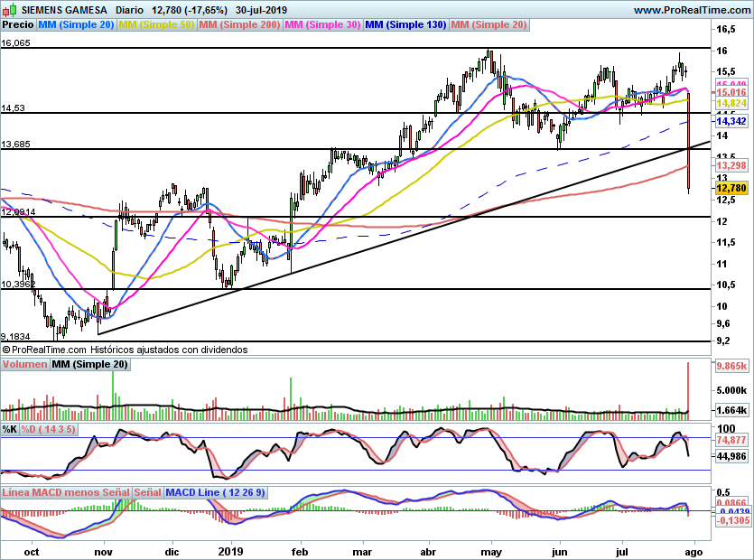Click the -0,1305 MACD histogram value tag
Screen dimensions: 754x560
[733, 520]
